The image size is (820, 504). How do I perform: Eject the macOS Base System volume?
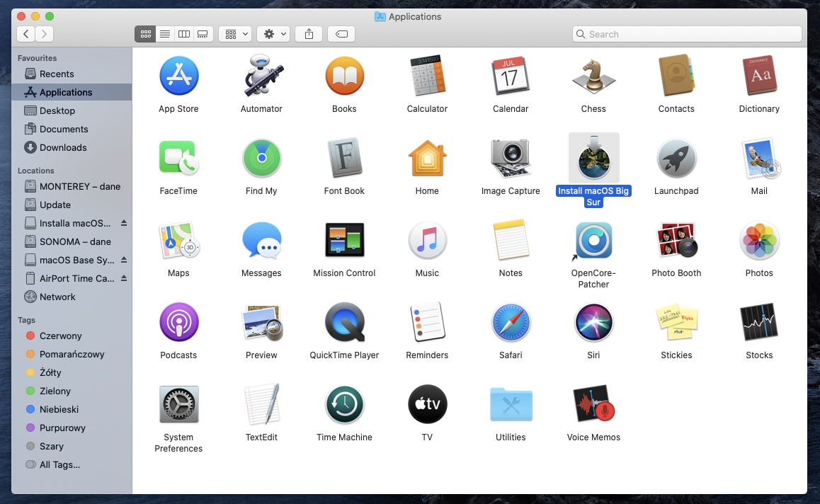point(124,259)
